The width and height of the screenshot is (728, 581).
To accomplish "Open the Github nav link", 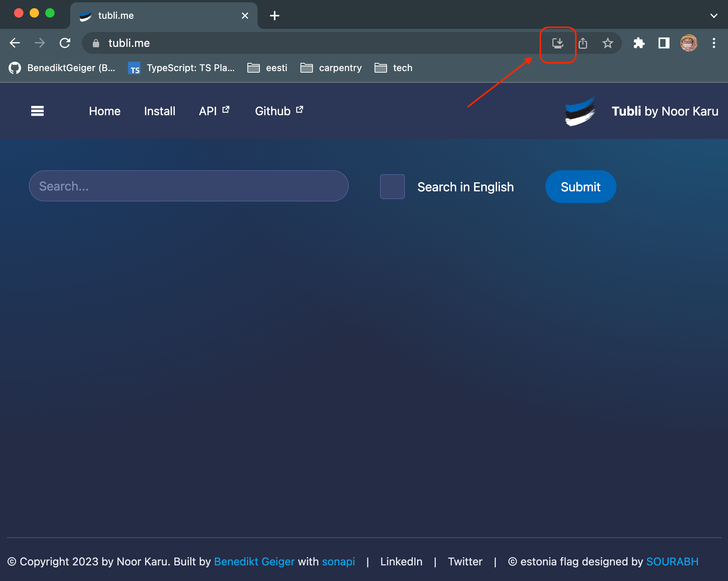I will 279,111.
